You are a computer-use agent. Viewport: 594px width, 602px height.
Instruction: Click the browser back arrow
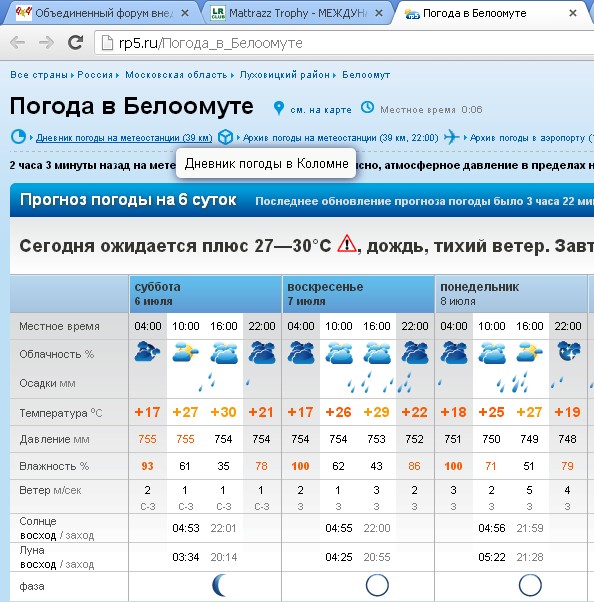pos(17,43)
